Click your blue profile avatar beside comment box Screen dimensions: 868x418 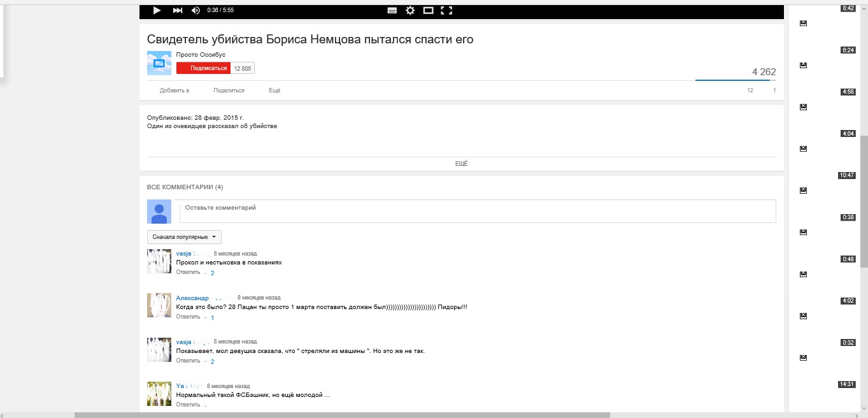tap(159, 212)
